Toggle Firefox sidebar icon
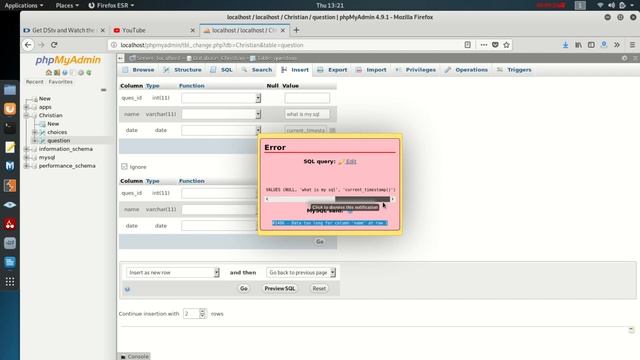640x360 pixels. (591, 45)
